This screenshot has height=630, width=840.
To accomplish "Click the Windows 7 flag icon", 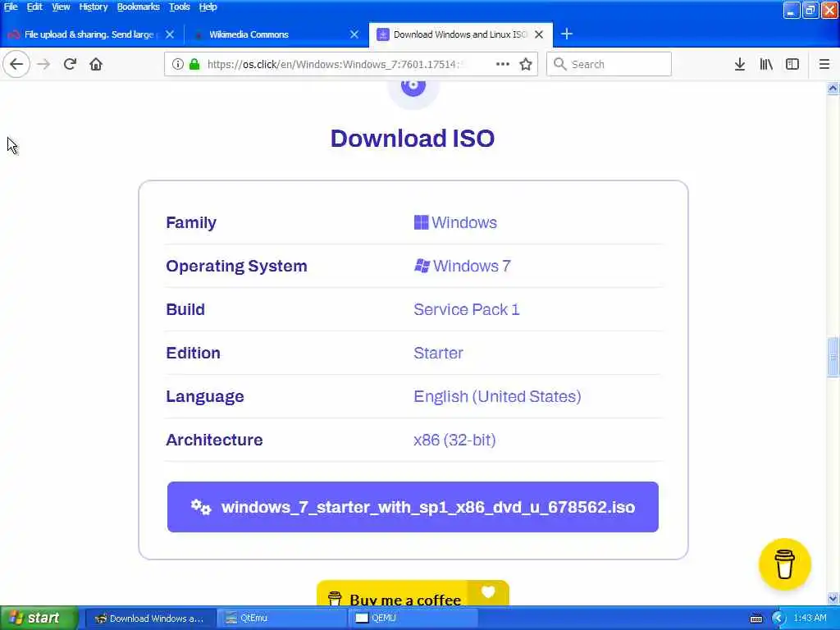I will (422, 266).
